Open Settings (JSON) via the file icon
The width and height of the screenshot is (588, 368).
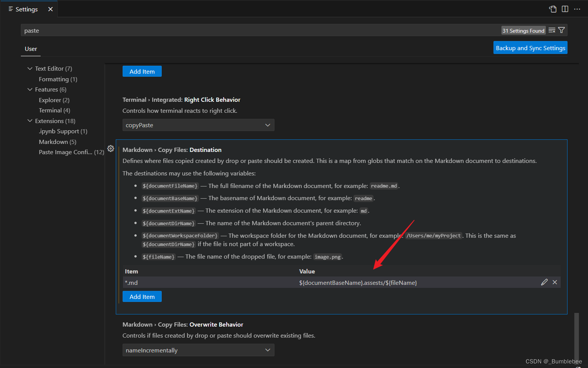click(553, 9)
